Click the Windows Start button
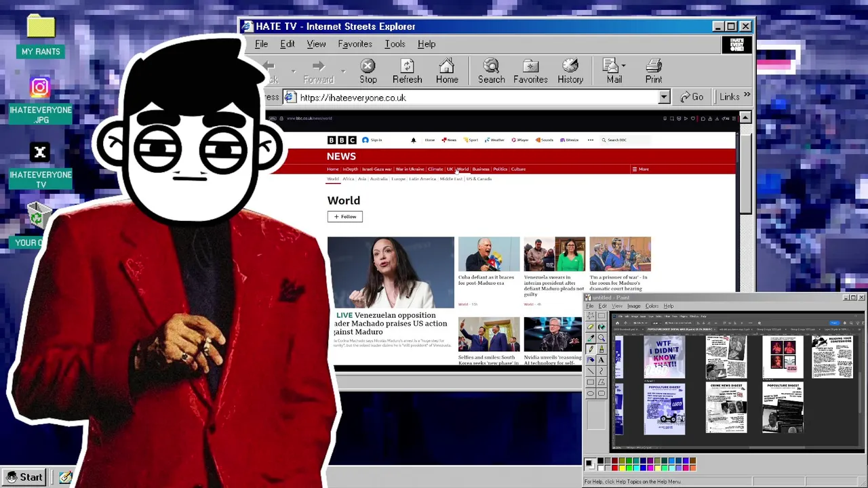The width and height of the screenshot is (868, 488). pyautogui.click(x=24, y=477)
